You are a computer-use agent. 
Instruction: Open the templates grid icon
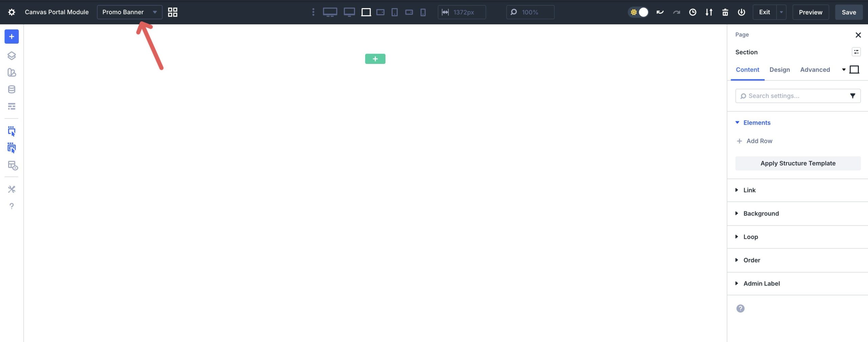click(173, 12)
